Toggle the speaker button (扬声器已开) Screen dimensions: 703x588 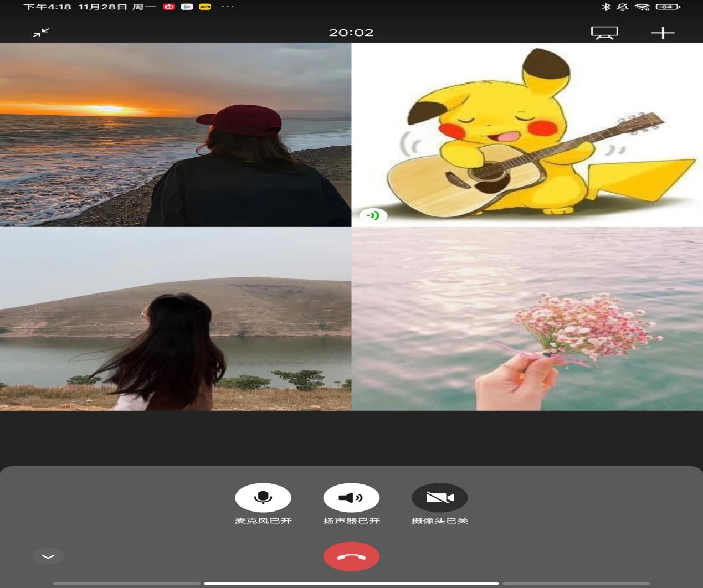click(351, 497)
